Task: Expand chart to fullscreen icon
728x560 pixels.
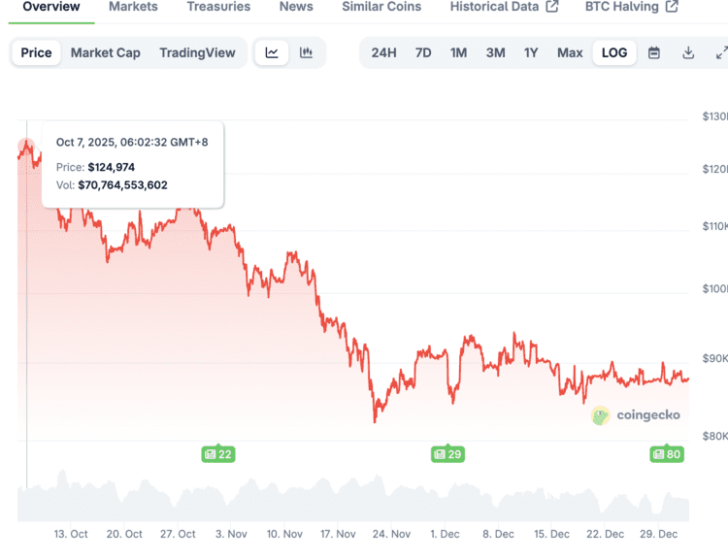Action: click(x=720, y=52)
